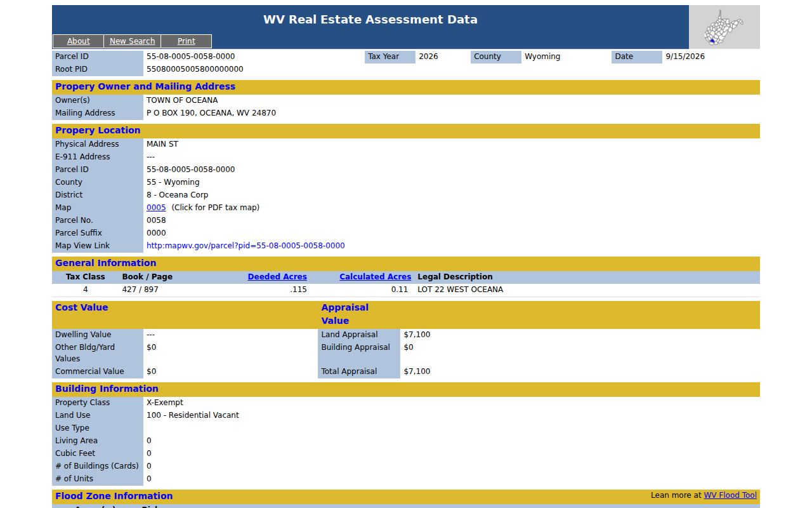Open the WV Flood Tool link
The width and height of the screenshot is (812, 508).
pos(730,495)
